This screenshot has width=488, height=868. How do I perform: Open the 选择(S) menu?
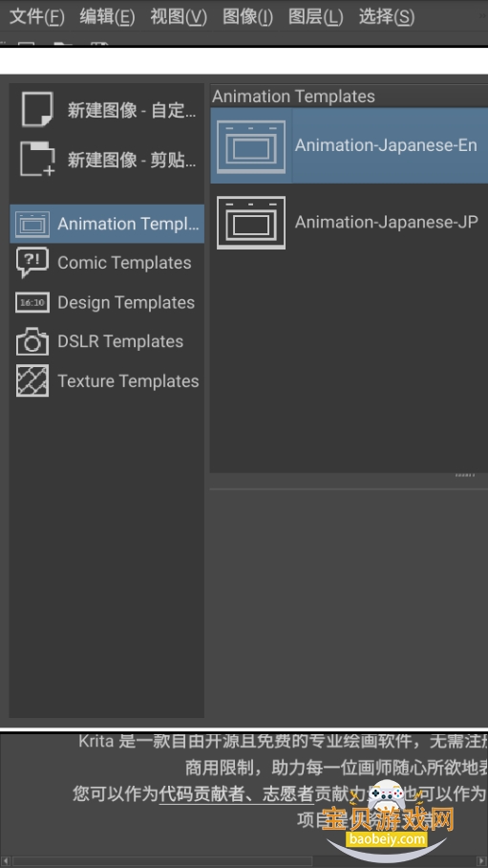pos(386,16)
